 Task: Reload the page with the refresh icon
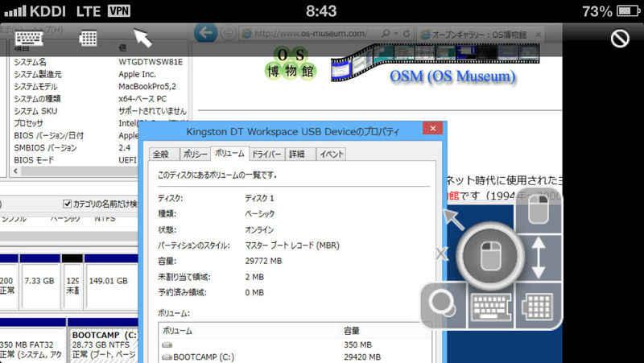(407, 34)
